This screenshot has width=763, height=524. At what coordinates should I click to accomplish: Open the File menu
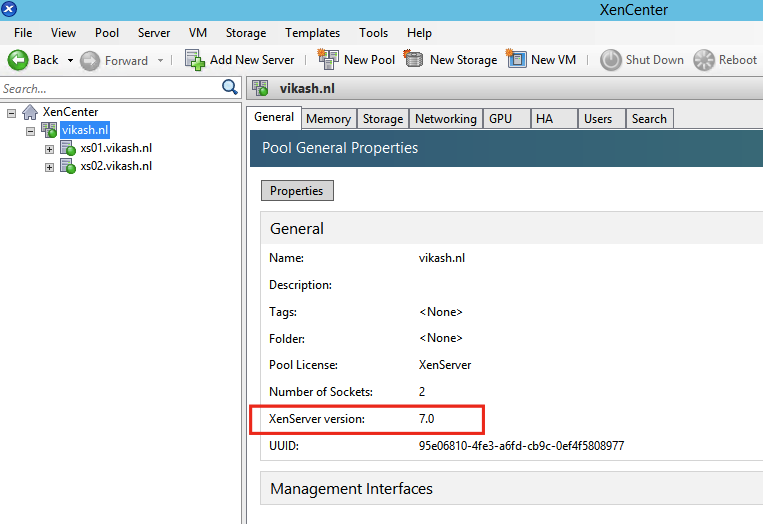pyautogui.click(x=23, y=33)
